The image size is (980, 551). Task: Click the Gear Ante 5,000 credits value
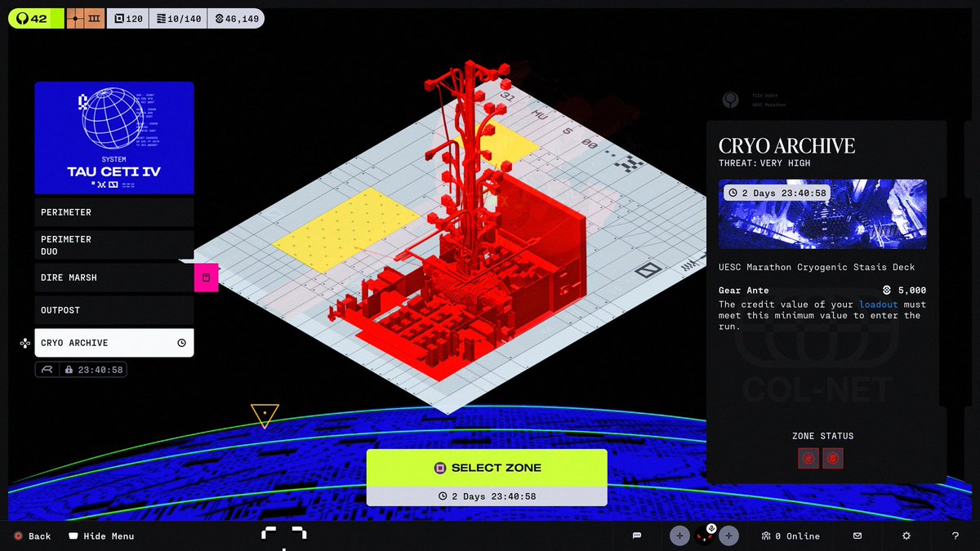pyautogui.click(x=905, y=290)
